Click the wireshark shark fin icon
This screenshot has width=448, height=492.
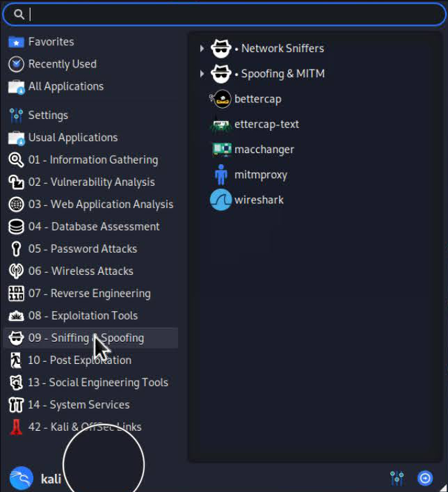[x=221, y=200]
